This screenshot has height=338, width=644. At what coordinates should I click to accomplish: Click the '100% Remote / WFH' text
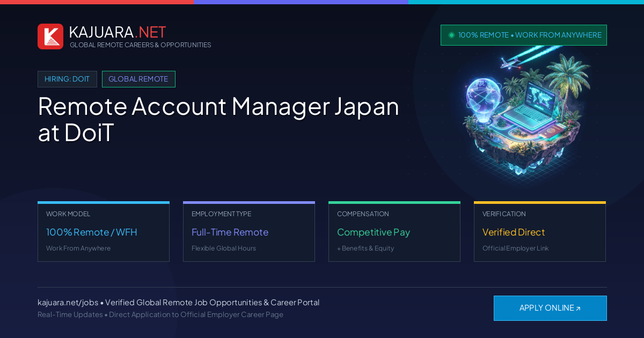click(92, 232)
